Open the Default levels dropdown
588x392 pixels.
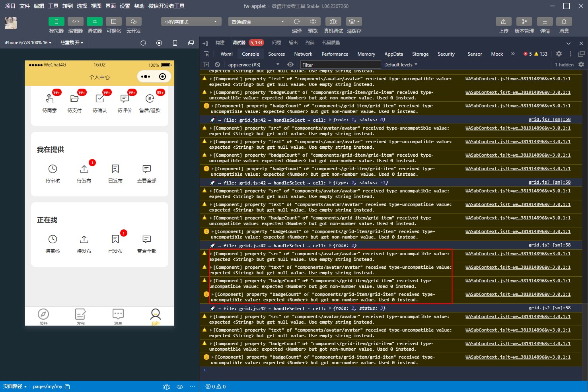[x=401, y=64]
